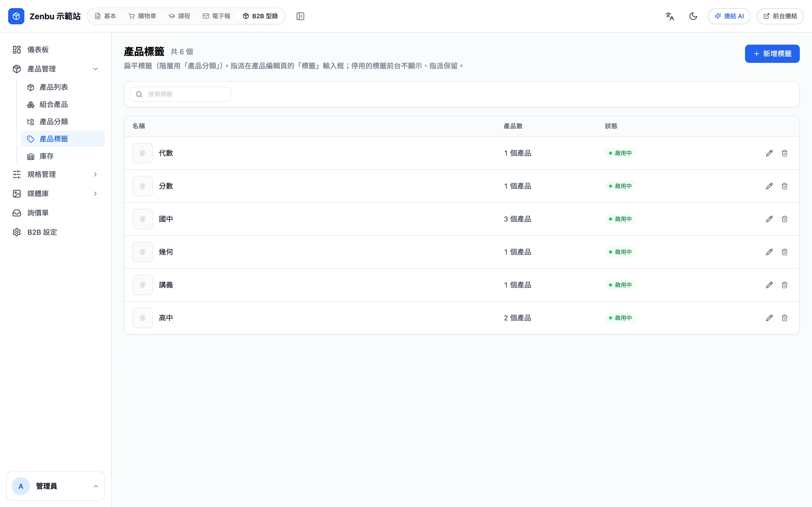This screenshot has width=812, height=507.
Task: Click the hash thumbnail for 幾何 tag
Action: (143, 252)
